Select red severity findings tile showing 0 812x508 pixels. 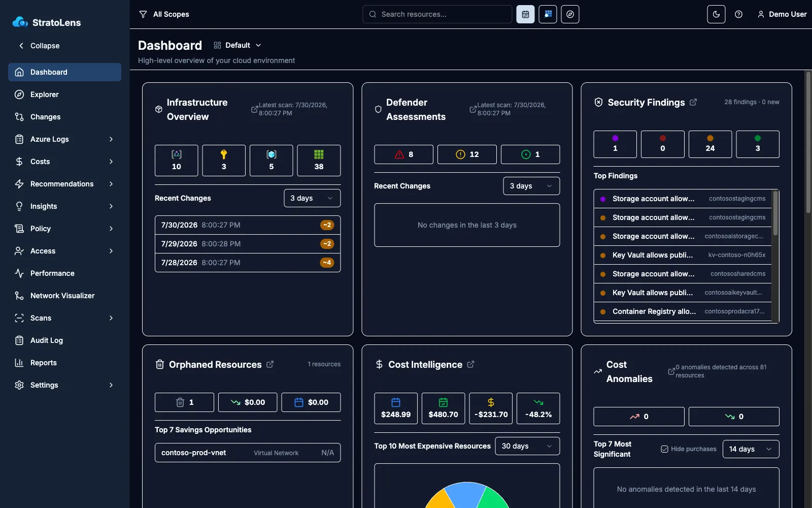(662, 144)
